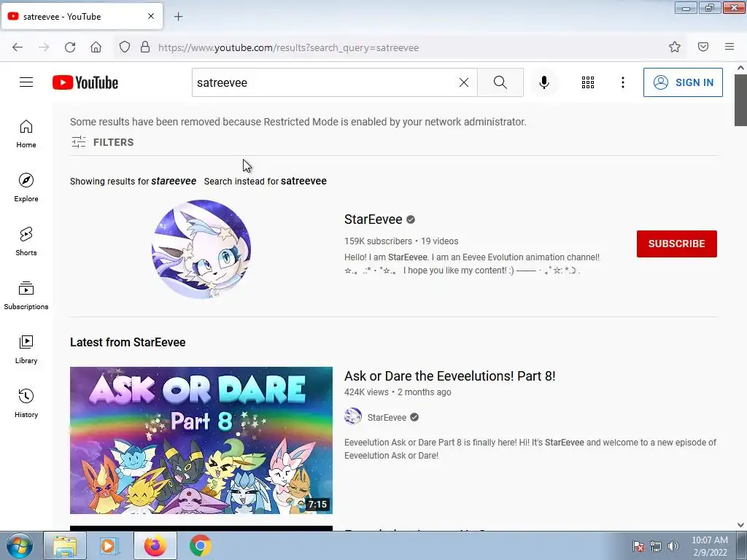The width and height of the screenshot is (747, 560).
Task: Click the stareevee corrected query link
Action: coord(174,181)
